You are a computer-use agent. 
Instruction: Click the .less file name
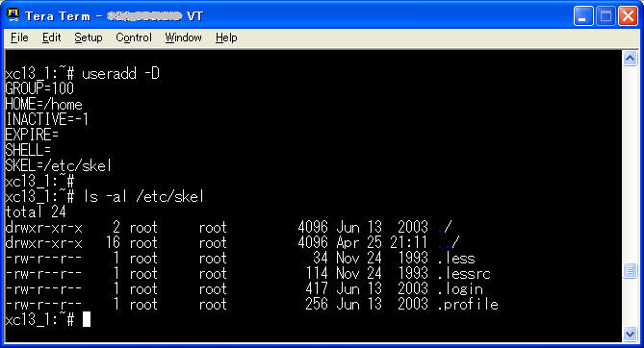pyautogui.click(x=456, y=259)
